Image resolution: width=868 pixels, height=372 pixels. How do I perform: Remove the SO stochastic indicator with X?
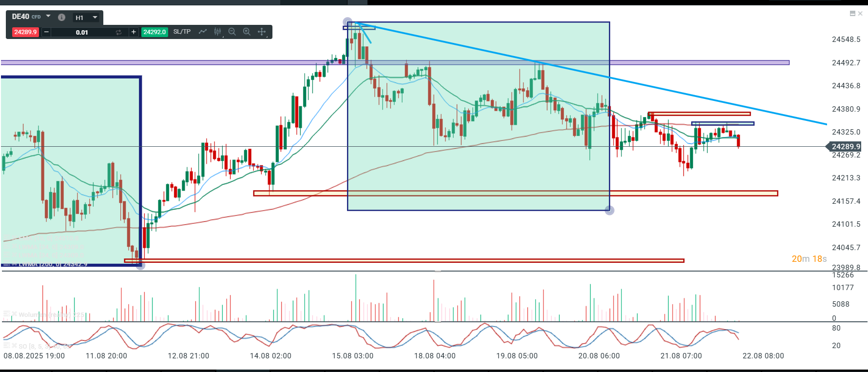point(15,346)
